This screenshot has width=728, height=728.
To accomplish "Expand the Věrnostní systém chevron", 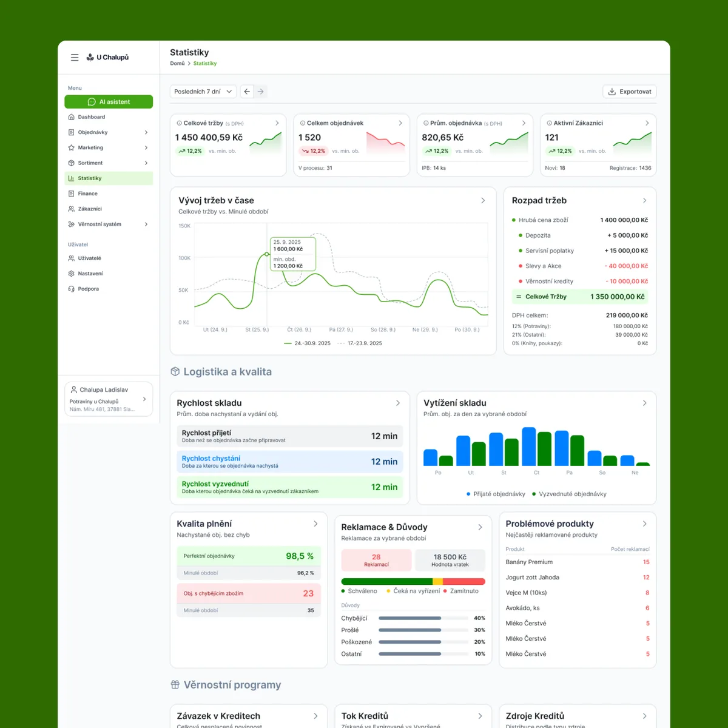I will coord(146,224).
